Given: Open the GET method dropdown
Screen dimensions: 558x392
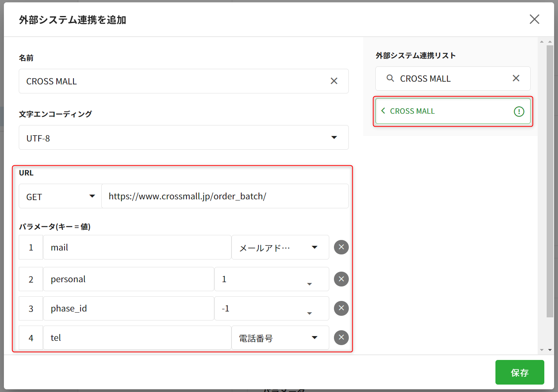Looking at the screenshot, I should click(x=60, y=196).
